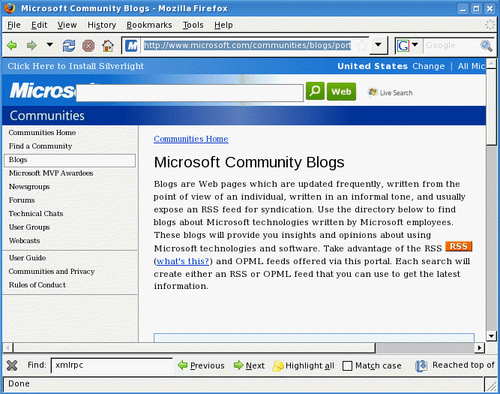The width and height of the screenshot is (500, 394).
Task: Open Newsgroups sidebar link
Action: 29,187
